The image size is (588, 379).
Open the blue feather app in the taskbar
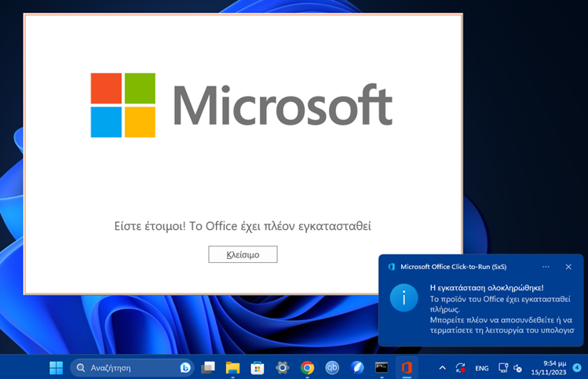click(357, 368)
